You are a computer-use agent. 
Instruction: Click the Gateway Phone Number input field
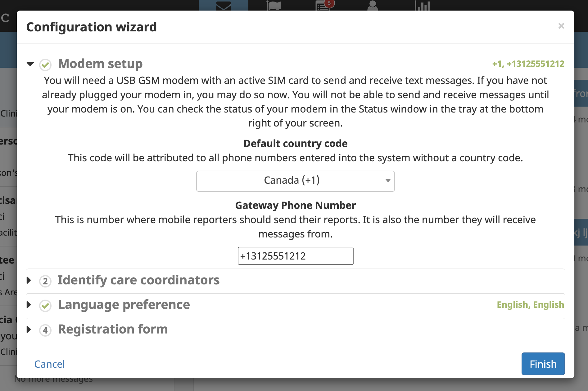click(295, 255)
